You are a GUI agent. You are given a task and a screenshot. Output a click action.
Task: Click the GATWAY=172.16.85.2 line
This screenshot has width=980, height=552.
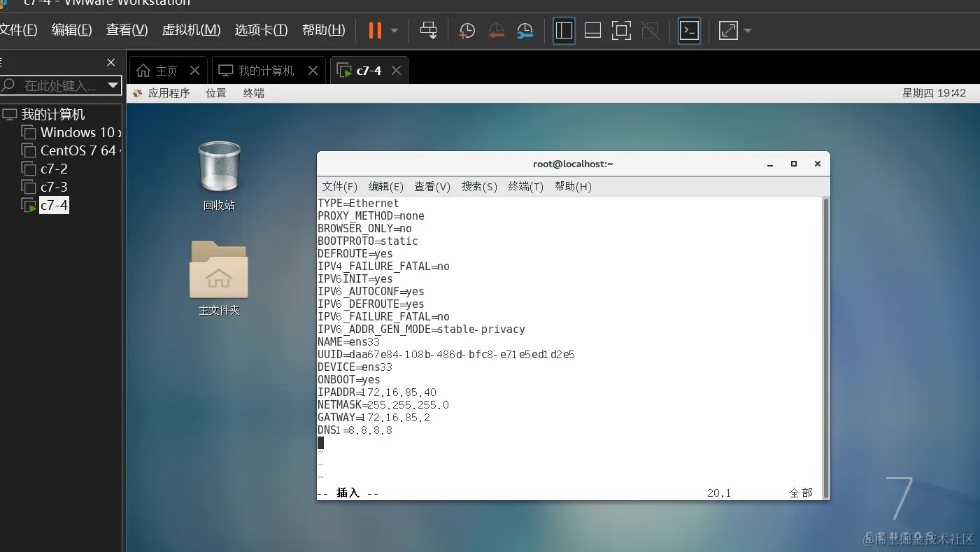[374, 418]
